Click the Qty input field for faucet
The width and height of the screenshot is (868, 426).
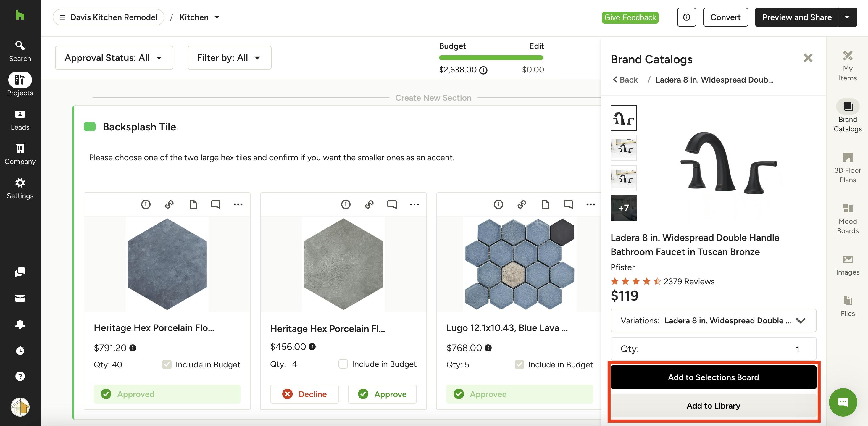click(713, 349)
